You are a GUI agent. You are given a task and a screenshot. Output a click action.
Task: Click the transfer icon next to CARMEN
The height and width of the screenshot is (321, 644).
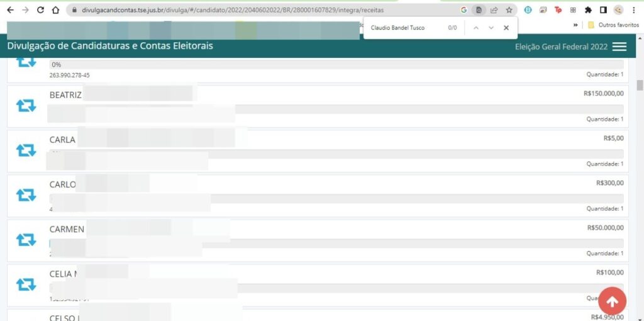tap(26, 240)
